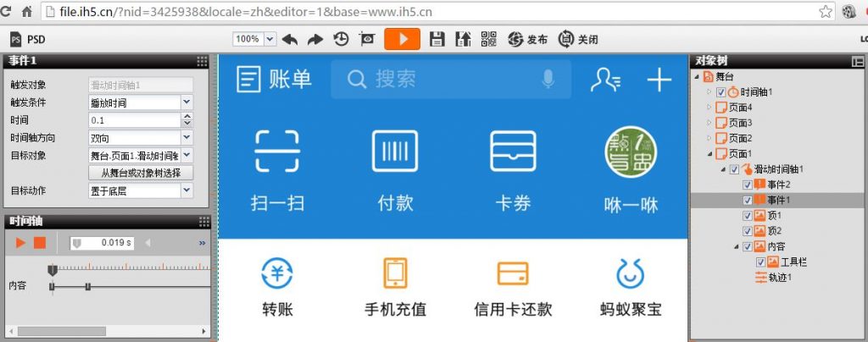
Task: Click the 时间 value field
Action: (x=135, y=120)
